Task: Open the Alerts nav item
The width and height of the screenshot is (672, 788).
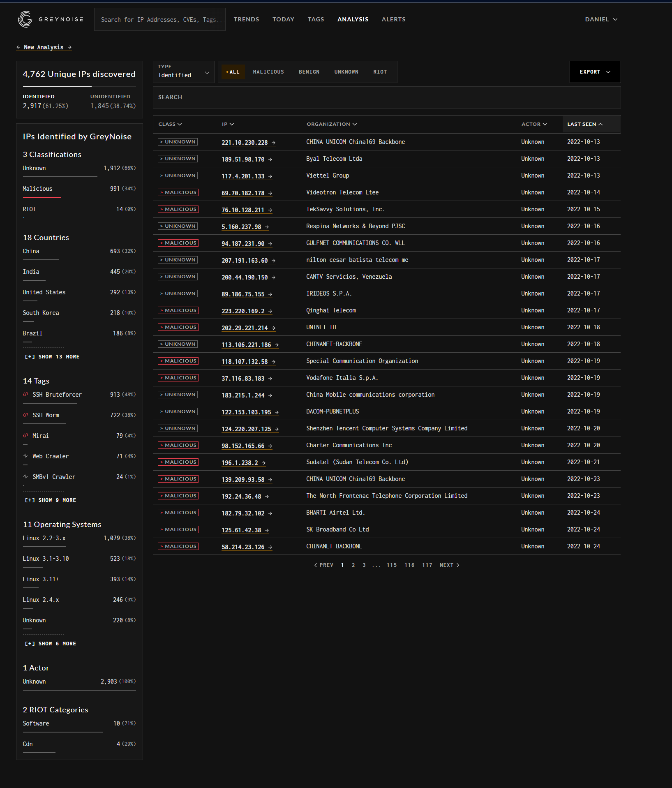Action: (x=393, y=19)
